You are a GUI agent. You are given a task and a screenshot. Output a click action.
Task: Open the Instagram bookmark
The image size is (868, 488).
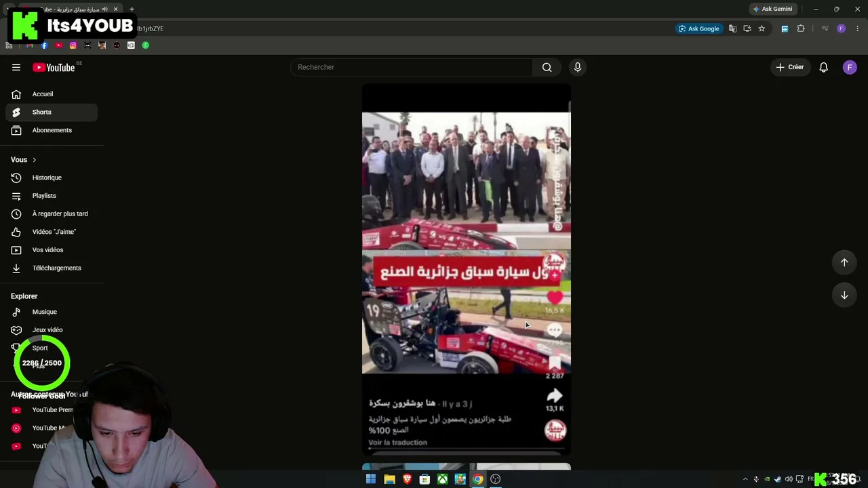point(73,45)
